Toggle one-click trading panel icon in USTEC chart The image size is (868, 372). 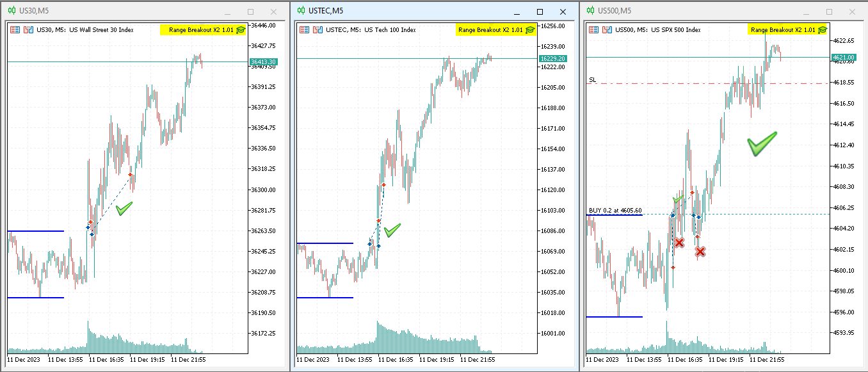point(317,29)
